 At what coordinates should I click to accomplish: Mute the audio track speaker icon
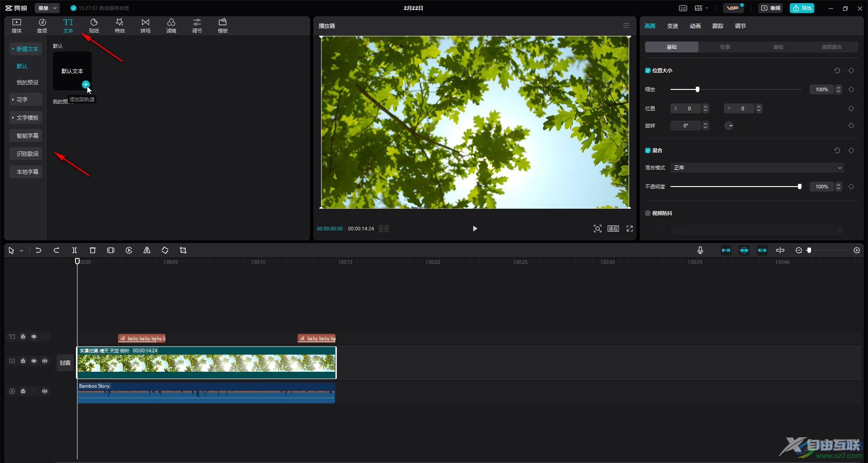(45, 391)
